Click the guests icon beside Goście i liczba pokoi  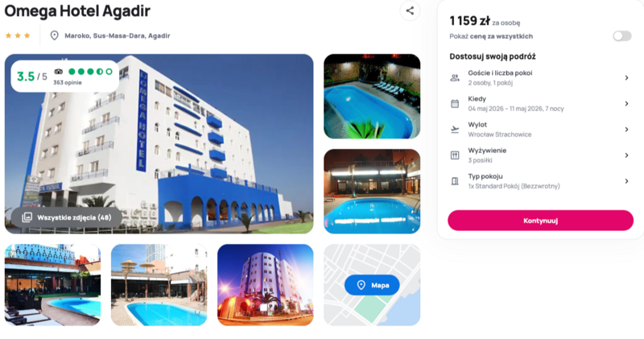455,77
